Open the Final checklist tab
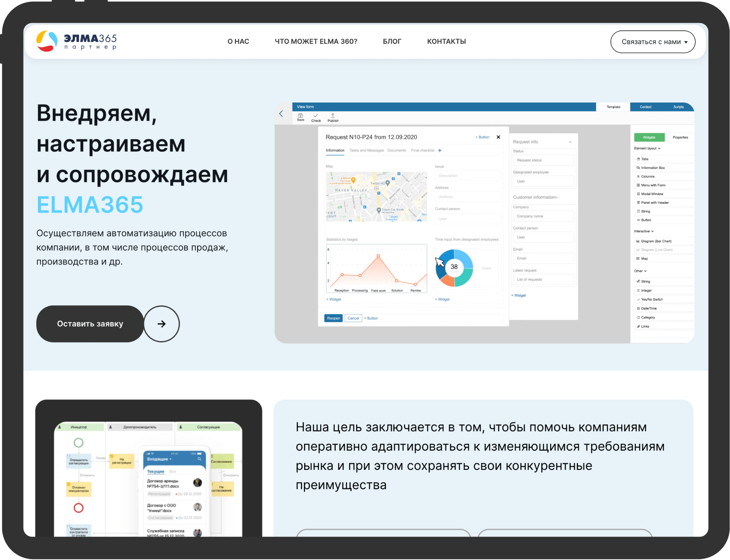Image resolution: width=730 pixels, height=560 pixels. (x=423, y=150)
